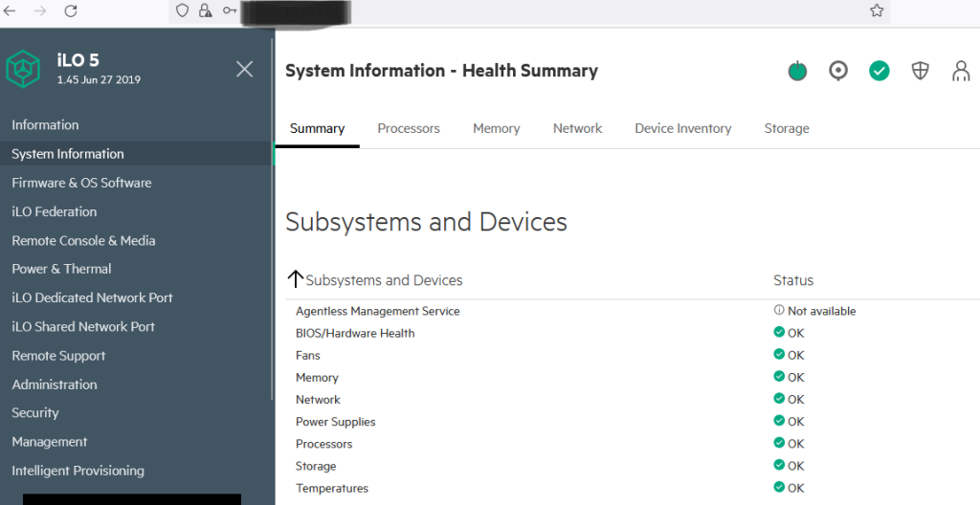Bookmark page with the star icon
The width and height of the screenshot is (980, 505).
[877, 10]
